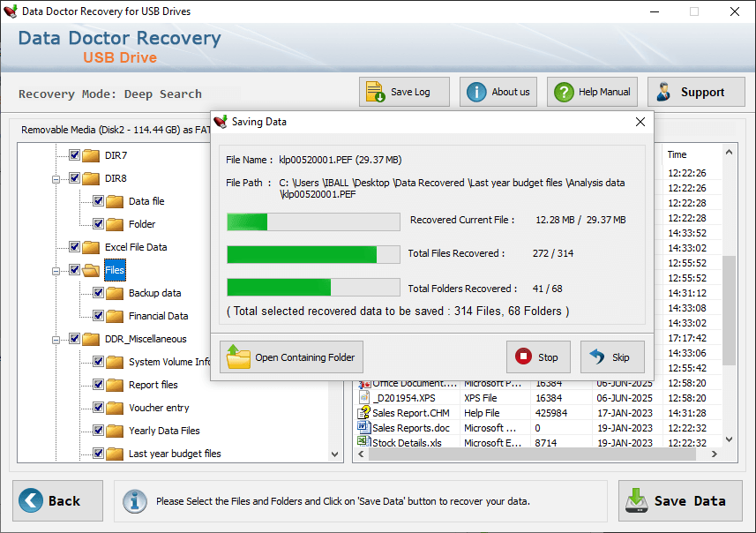
Task: Uncheck the DDR_Miscellaneous checkbox
Action: tap(74, 339)
